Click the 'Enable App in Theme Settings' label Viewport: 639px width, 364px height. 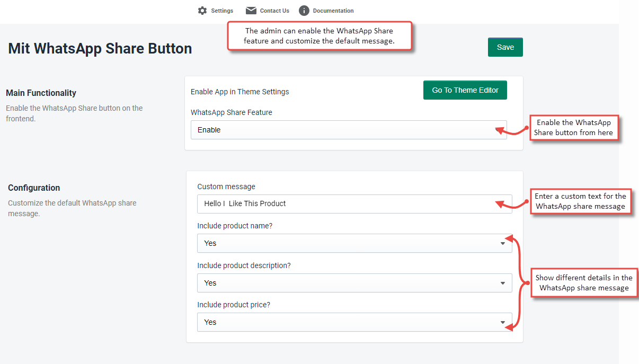239,92
